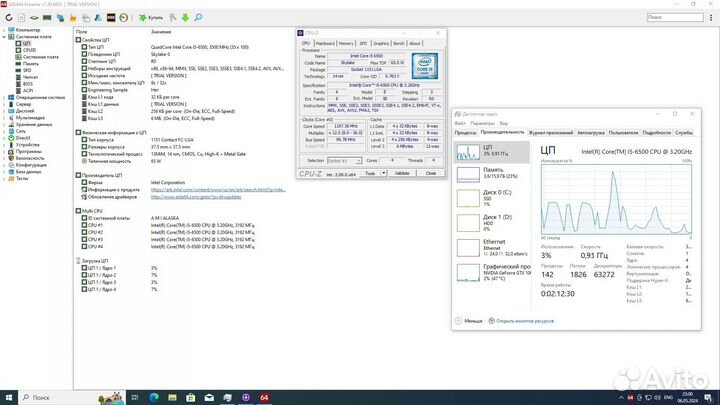Click the Validate button in CPU-Z
720x405 pixels.
[402, 173]
